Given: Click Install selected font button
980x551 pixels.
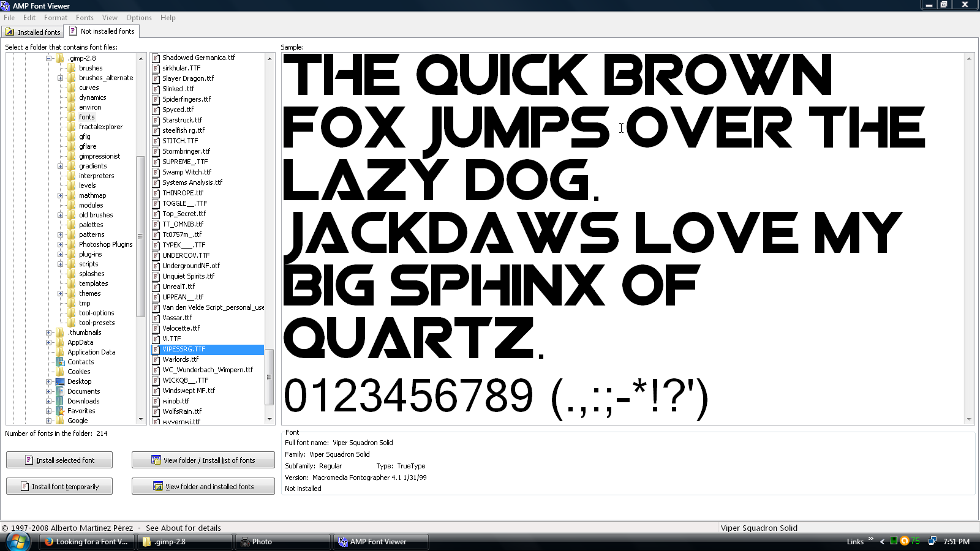Looking at the screenshot, I should [x=59, y=460].
